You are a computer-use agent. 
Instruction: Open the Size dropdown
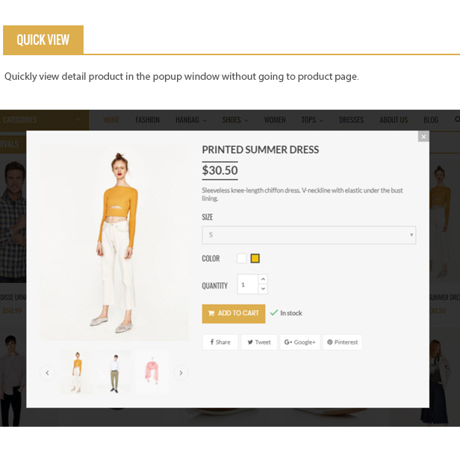coord(309,235)
